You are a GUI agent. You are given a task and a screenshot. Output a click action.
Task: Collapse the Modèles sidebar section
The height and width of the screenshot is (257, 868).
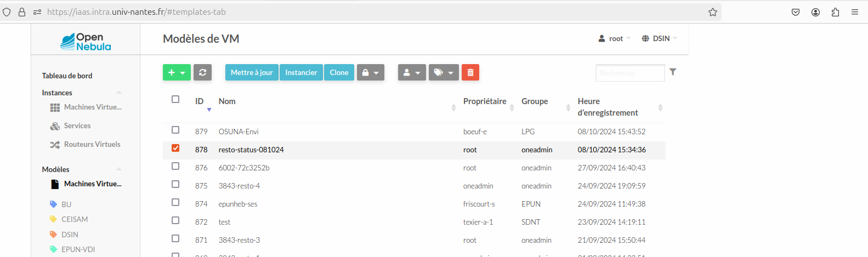pos(119,169)
